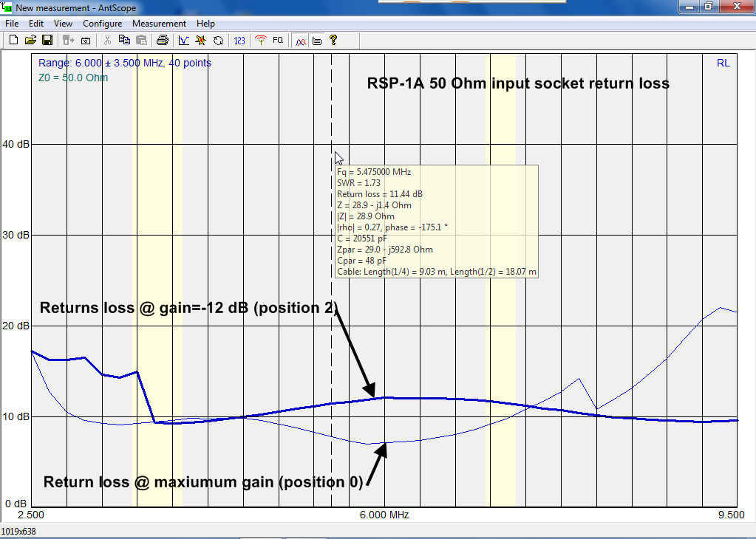Open the Edit menu
756x539 pixels.
[x=35, y=24]
